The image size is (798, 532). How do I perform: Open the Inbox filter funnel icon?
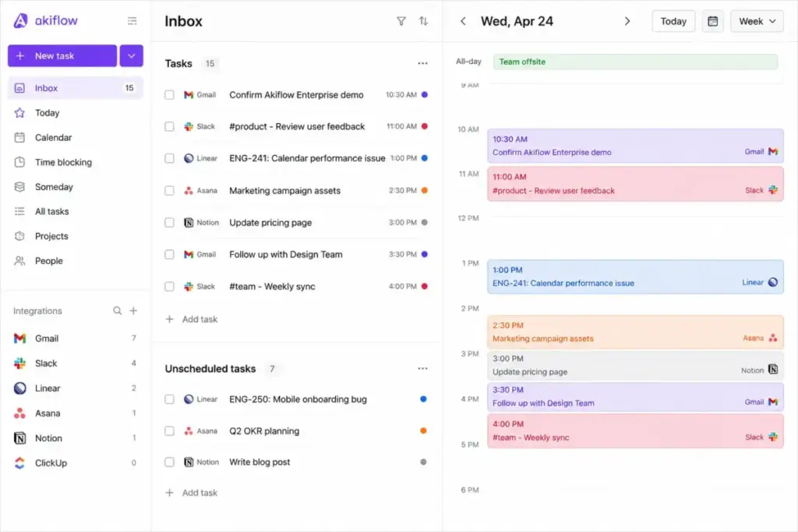click(401, 21)
